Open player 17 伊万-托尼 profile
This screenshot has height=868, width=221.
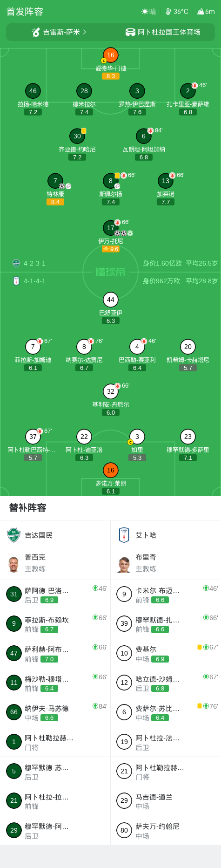[x=111, y=228]
